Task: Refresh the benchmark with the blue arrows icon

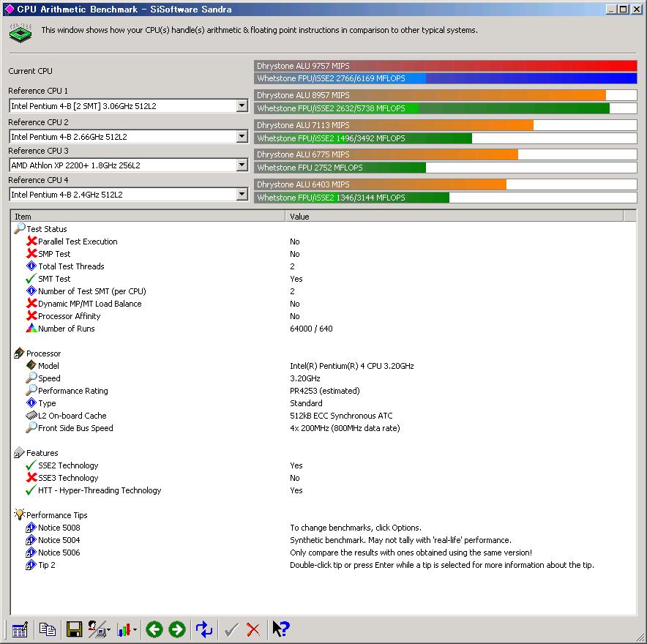Action: (204, 629)
